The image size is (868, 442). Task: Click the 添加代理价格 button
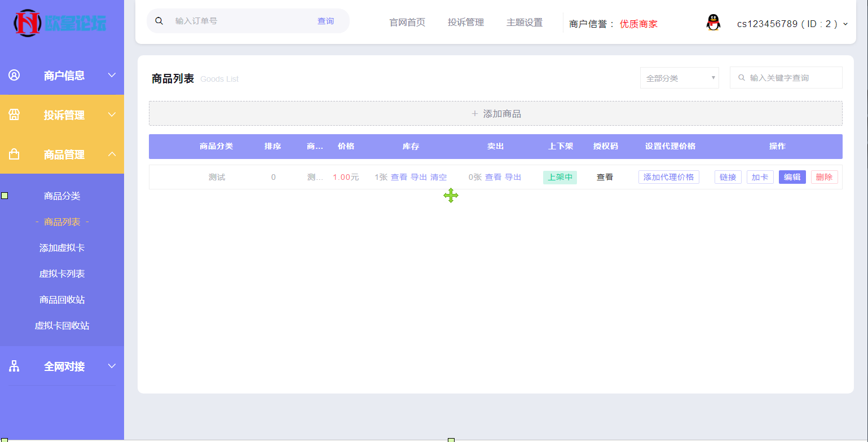(668, 176)
